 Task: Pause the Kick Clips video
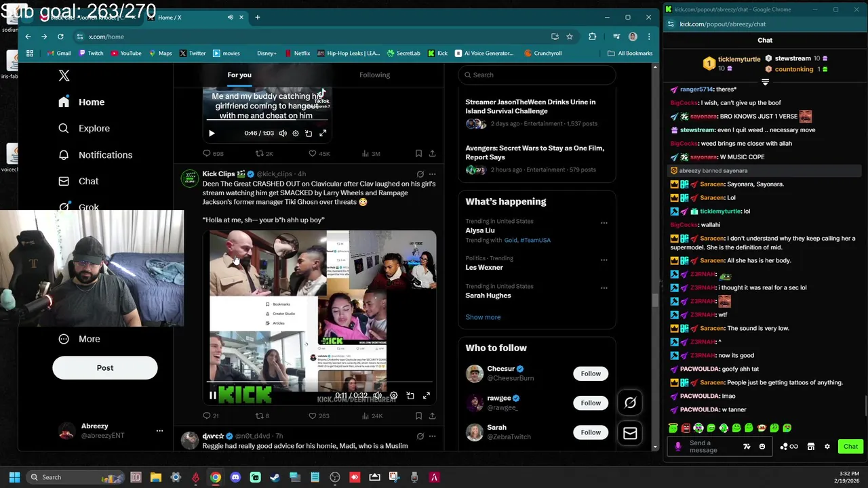pos(212,396)
